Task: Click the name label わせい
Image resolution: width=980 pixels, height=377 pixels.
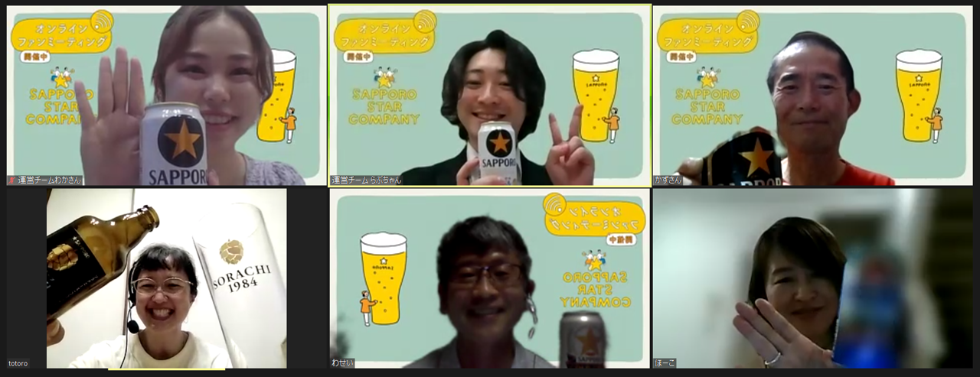Action: coord(343,363)
